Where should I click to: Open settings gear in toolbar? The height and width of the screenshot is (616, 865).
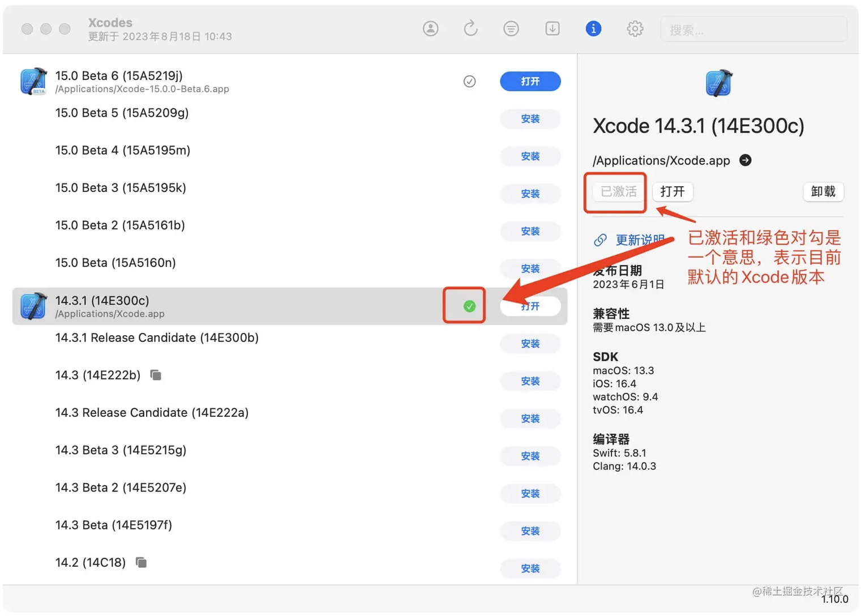pyautogui.click(x=635, y=28)
